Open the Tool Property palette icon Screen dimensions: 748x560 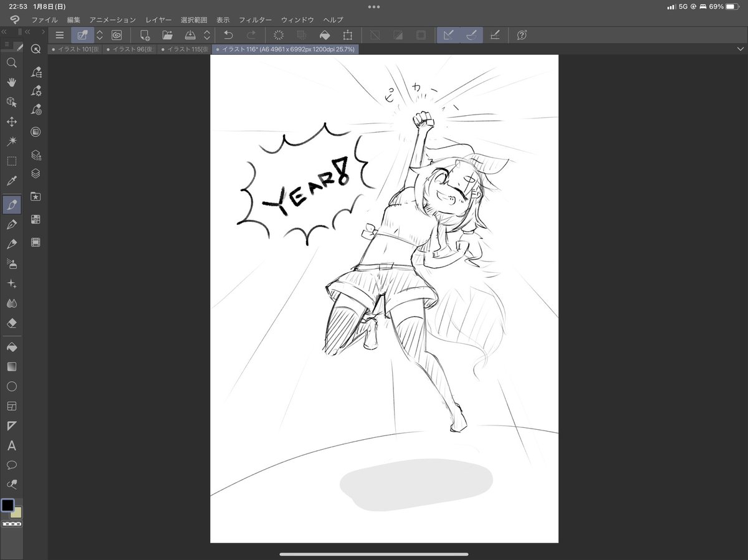[36, 91]
